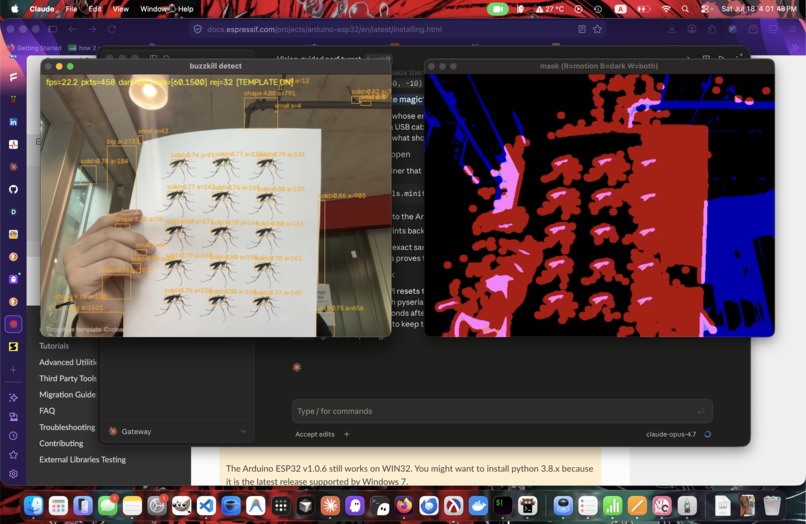This screenshot has width=806, height=524.
Task: Click the plus next to Accept edits
Action: tap(346, 434)
